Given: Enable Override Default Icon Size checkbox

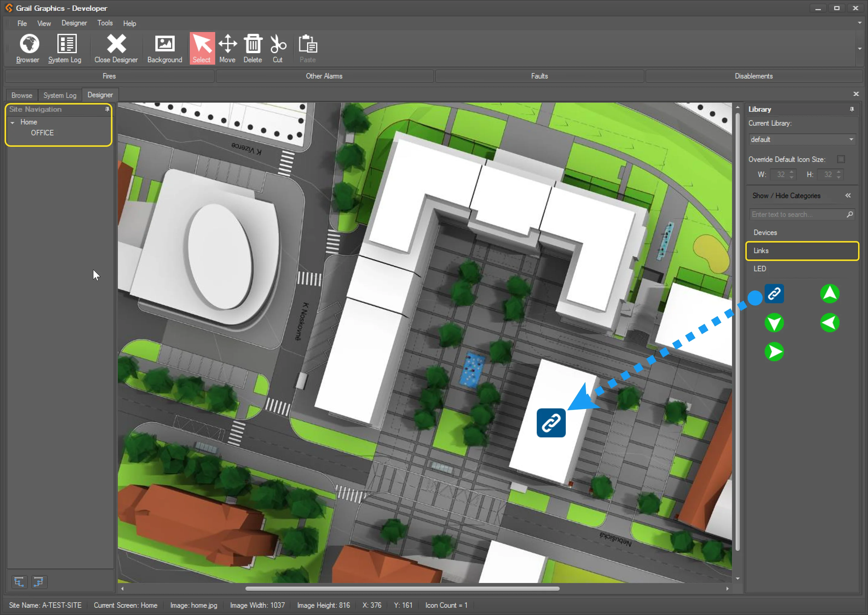Looking at the screenshot, I should 841,159.
